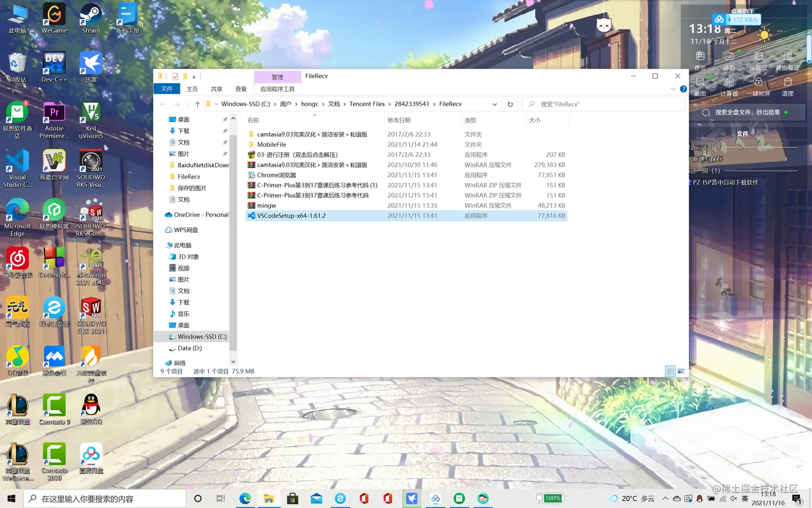Open the 主页 ribbon tab
Image resolution: width=812 pixels, height=508 pixels.
click(x=192, y=89)
